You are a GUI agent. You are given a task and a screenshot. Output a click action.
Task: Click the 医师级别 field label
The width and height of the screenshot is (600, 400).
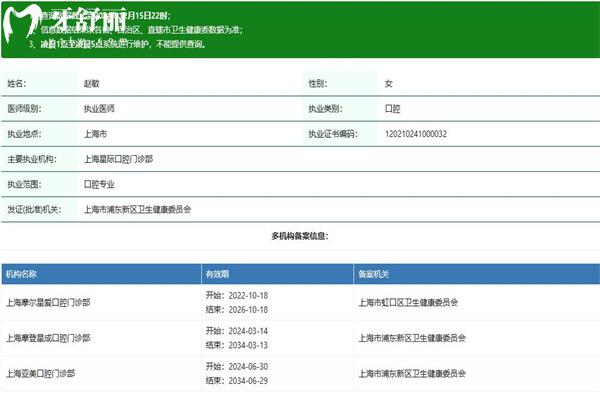tap(24, 109)
